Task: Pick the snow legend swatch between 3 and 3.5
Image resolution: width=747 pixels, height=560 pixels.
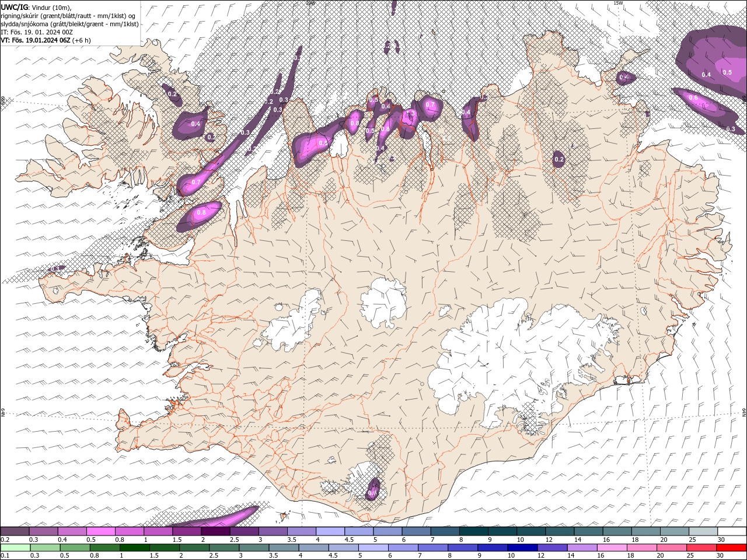Action: point(273,531)
